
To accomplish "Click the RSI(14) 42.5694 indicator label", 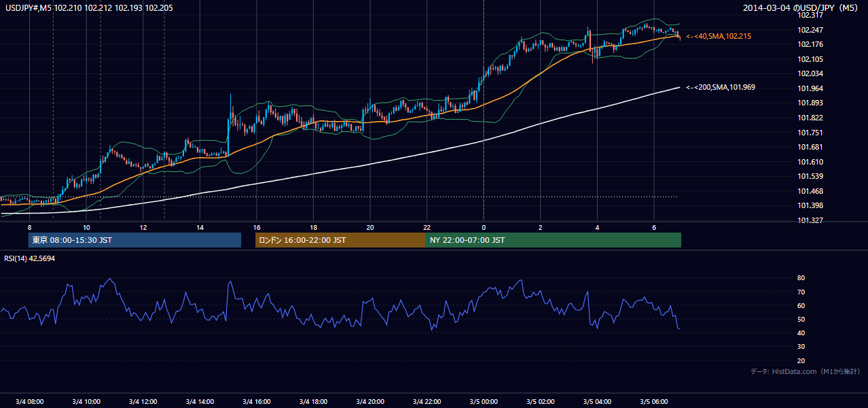I will (30, 258).
